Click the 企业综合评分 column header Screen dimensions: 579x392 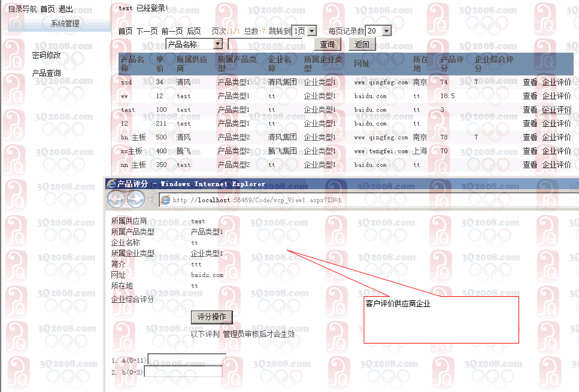click(x=494, y=64)
